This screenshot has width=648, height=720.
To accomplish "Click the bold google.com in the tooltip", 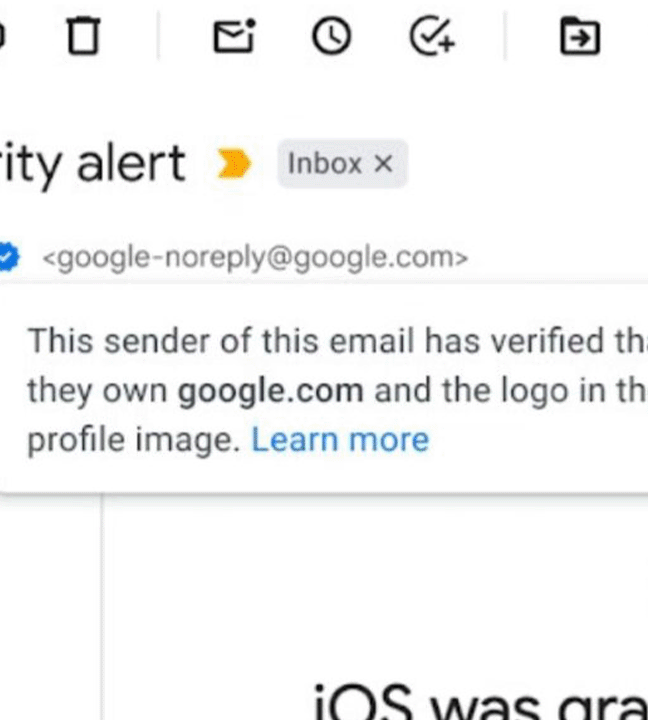I will pyautogui.click(x=271, y=391).
